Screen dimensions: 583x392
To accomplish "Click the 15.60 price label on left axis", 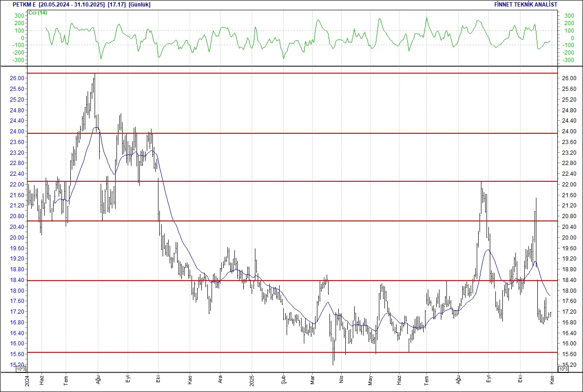I will coord(17,354).
